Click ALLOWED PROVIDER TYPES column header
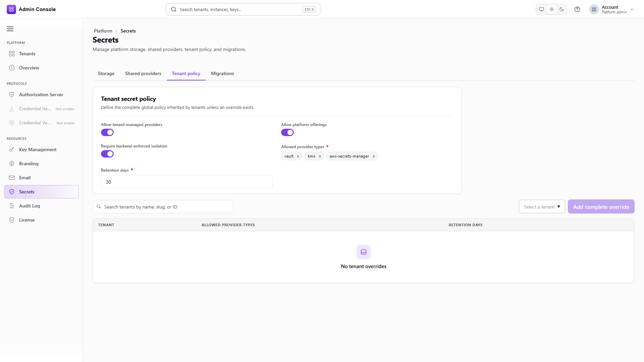The height and width of the screenshot is (362, 644). pos(228,225)
